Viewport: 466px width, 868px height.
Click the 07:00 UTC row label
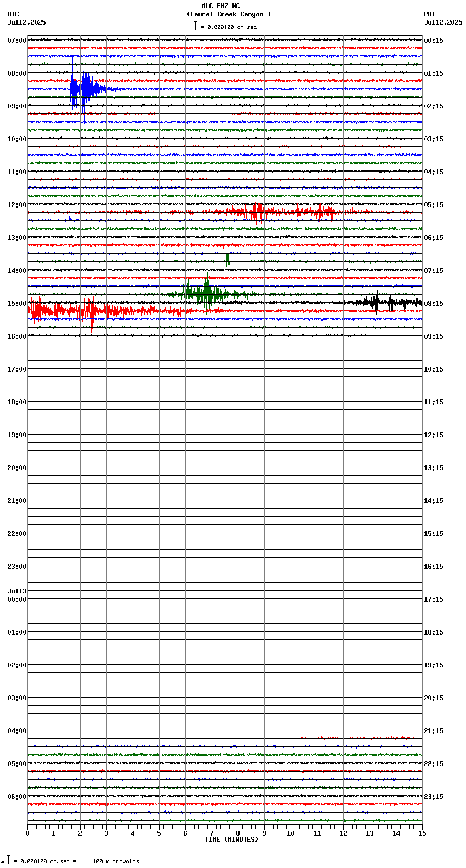tap(17, 41)
